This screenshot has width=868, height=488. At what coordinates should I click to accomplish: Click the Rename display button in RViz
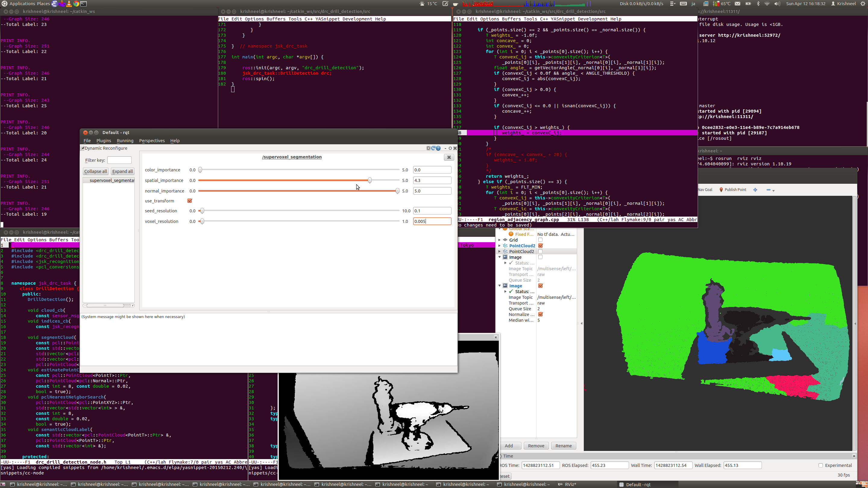tap(563, 446)
